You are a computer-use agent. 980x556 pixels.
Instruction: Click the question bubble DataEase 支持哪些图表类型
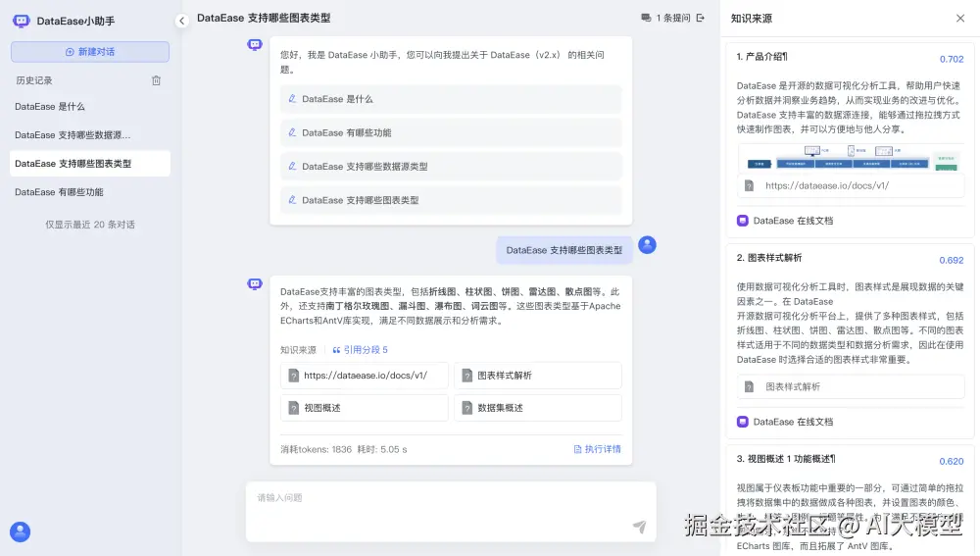click(x=564, y=250)
